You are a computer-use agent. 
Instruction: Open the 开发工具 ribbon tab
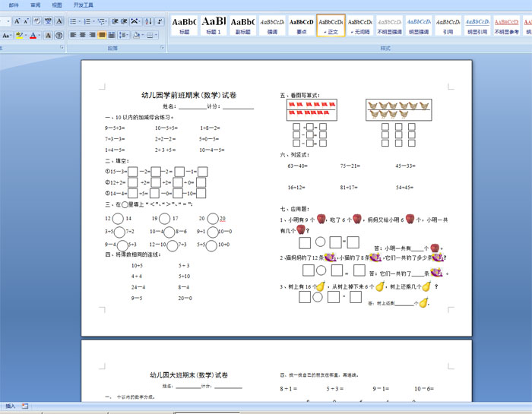(x=84, y=5)
